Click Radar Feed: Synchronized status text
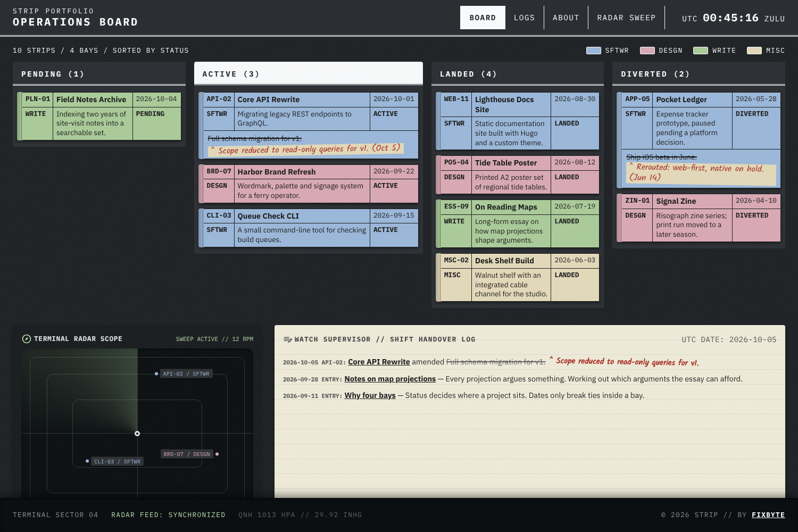Viewport: 798px width, 532px height. 168,515
